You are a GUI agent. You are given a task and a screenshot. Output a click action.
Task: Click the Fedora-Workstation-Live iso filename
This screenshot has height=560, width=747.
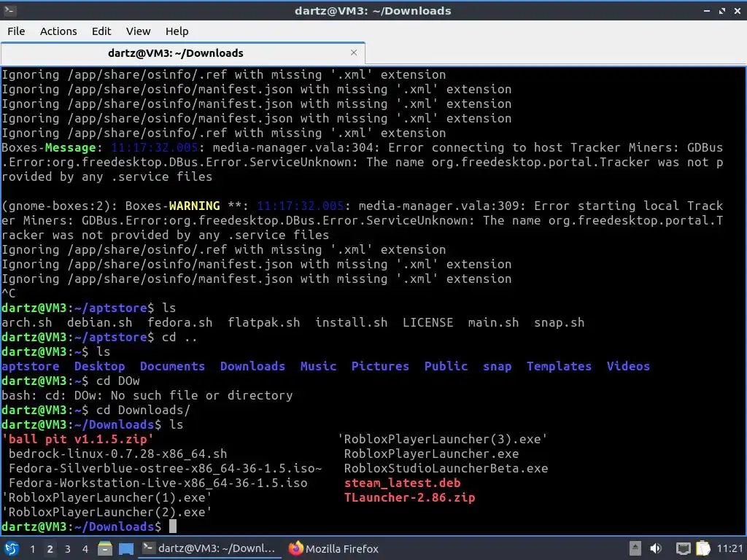[x=158, y=483]
